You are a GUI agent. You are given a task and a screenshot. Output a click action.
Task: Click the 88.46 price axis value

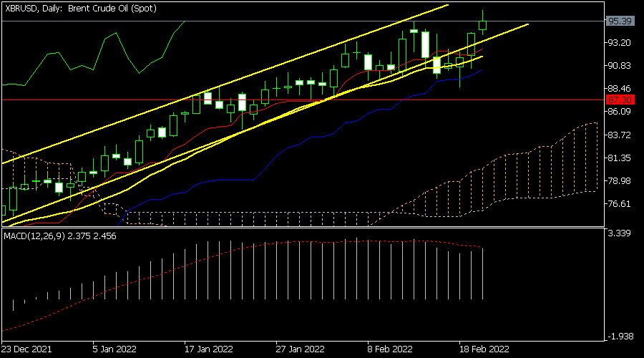620,88
